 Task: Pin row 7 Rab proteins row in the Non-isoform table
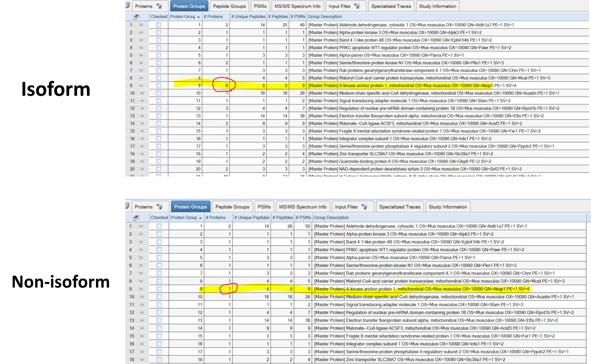(x=141, y=273)
